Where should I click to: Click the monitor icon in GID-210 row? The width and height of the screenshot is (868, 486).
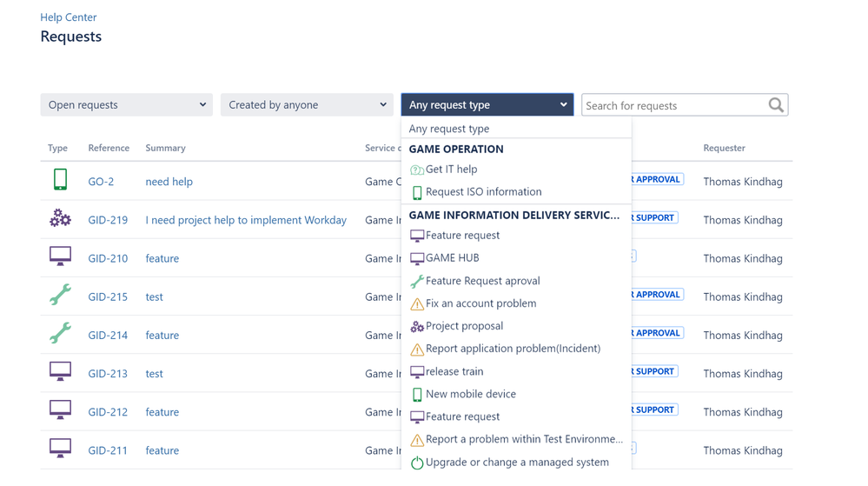click(x=60, y=256)
